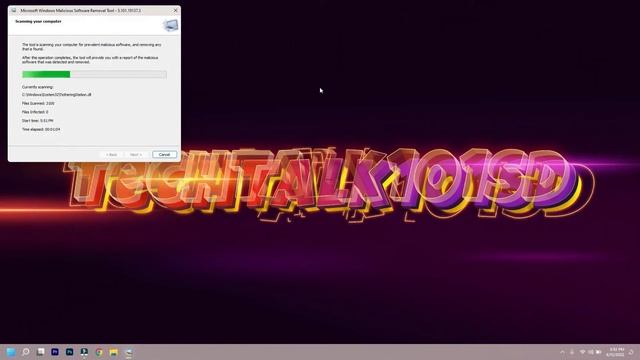Click the window title text
Image resolution: width=640 pixels, height=360 pixels.
coord(81,10)
